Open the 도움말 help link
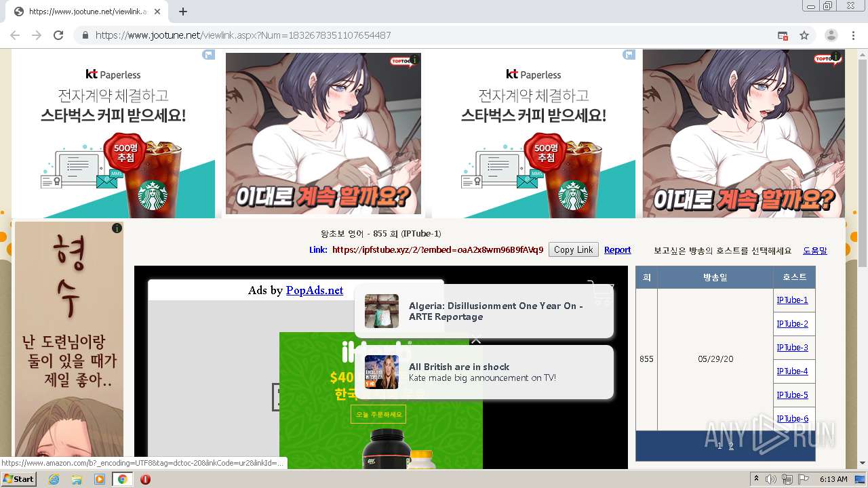Image resolution: width=868 pixels, height=488 pixels. pyautogui.click(x=814, y=251)
